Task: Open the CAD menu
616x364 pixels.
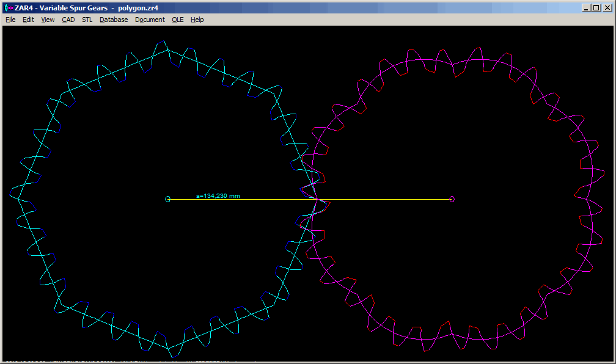Action: coord(68,20)
